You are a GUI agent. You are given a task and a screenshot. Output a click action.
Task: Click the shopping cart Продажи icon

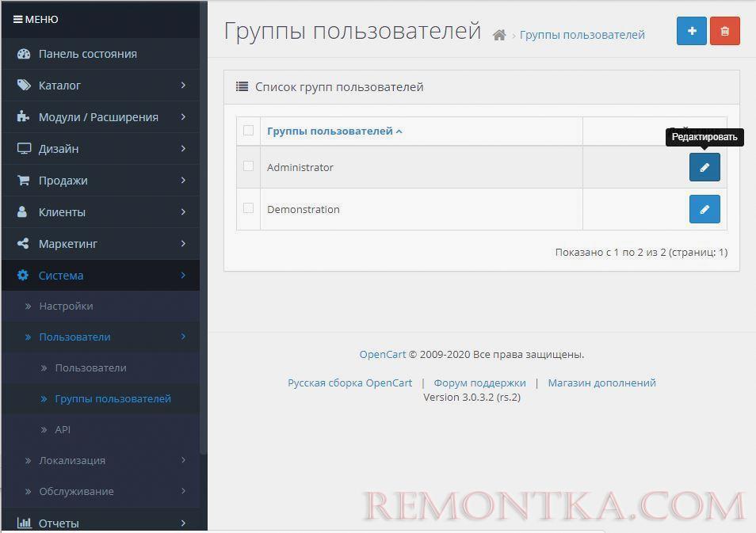click(23, 181)
